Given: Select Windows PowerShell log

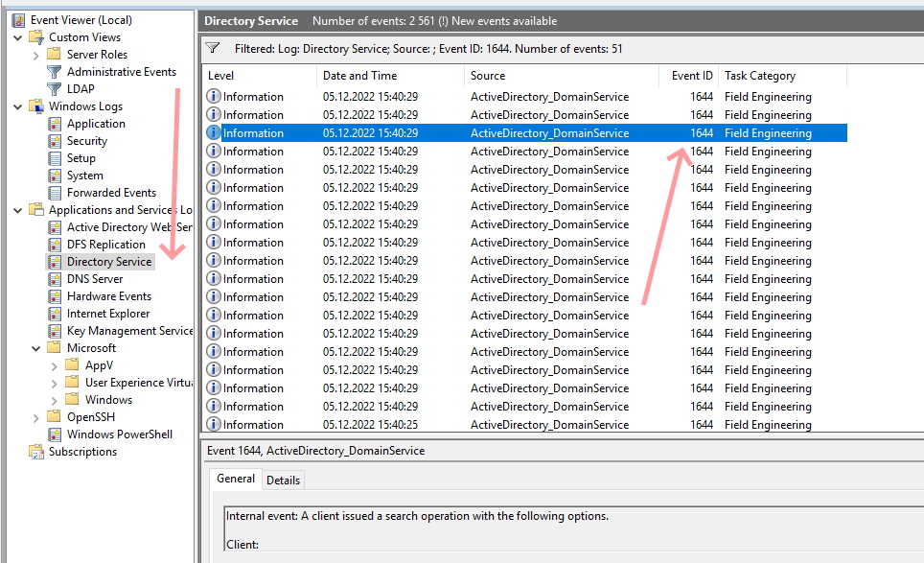Looking at the screenshot, I should click(119, 434).
